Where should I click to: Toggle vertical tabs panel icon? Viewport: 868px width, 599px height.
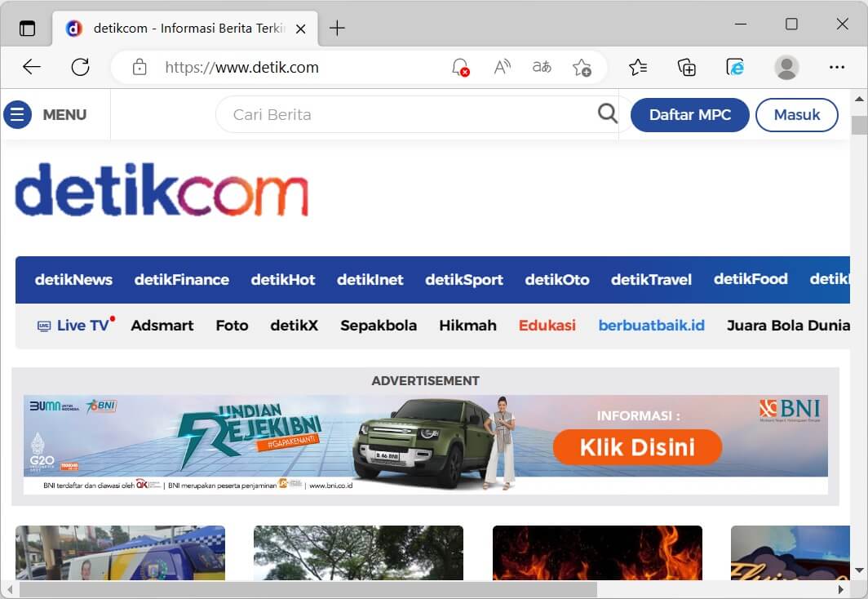point(28,28)
